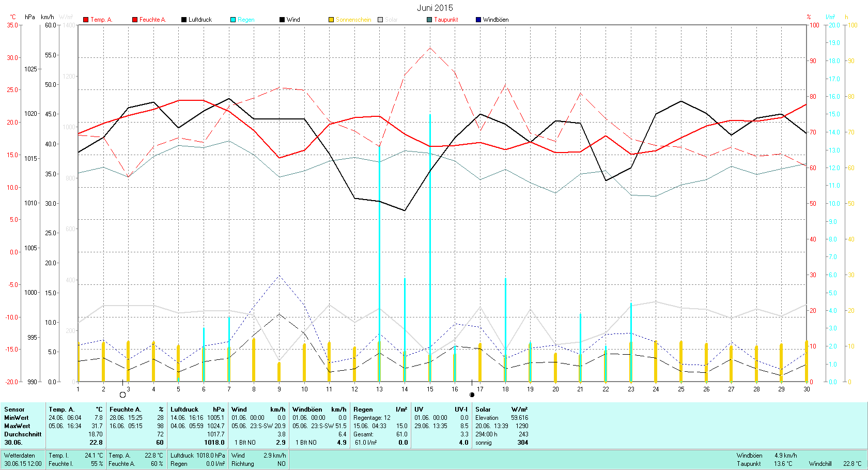Click the Windböen km/h column header
Screen dimensions: 868x470
pos(319,410)
